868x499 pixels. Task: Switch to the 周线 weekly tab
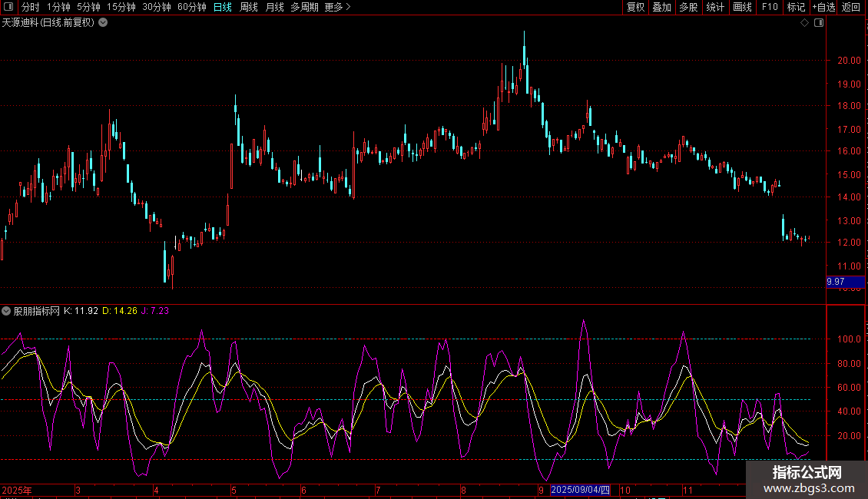pos(249,7)
